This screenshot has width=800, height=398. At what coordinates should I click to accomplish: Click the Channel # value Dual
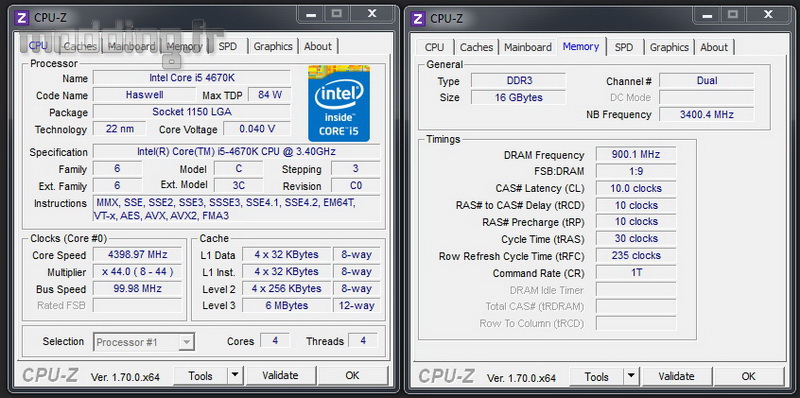pos(707,81)
